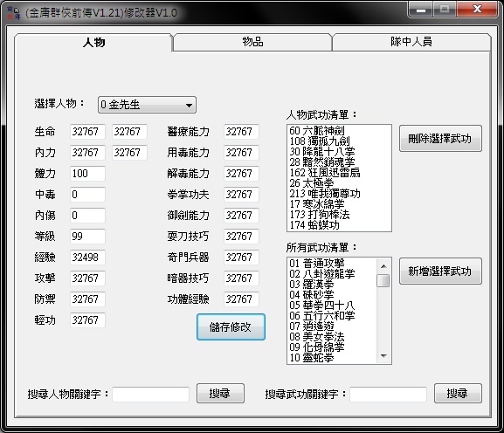Click the 儲存修改 save button

(x=231, y=327)
